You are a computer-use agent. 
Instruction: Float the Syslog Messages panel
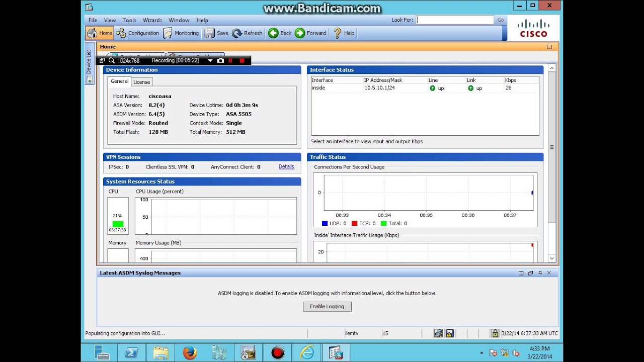tap(530, 273)
